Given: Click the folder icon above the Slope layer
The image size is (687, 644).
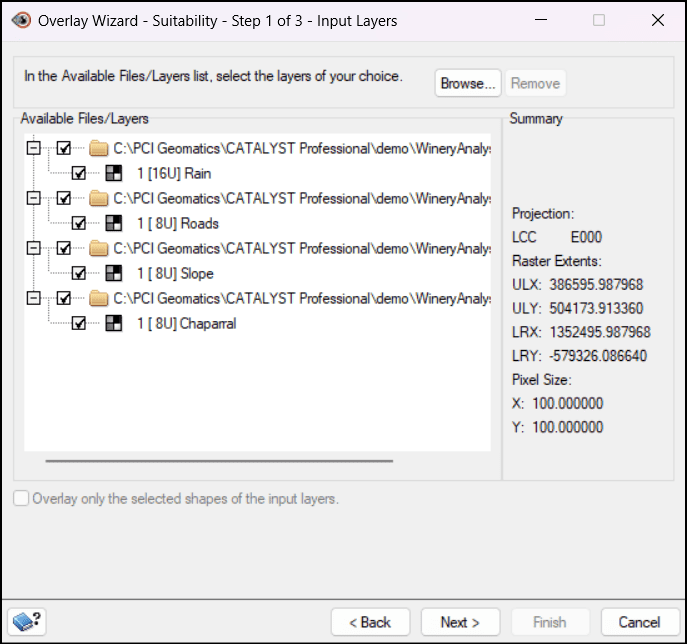Looking at the screenshot, I should (x=99, y=248).
